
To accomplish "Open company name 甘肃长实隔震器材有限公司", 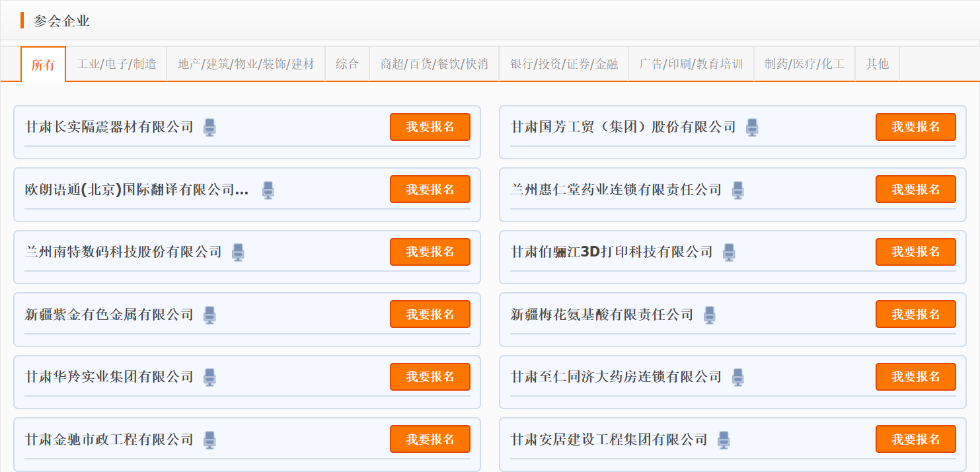I will point(109,127).
